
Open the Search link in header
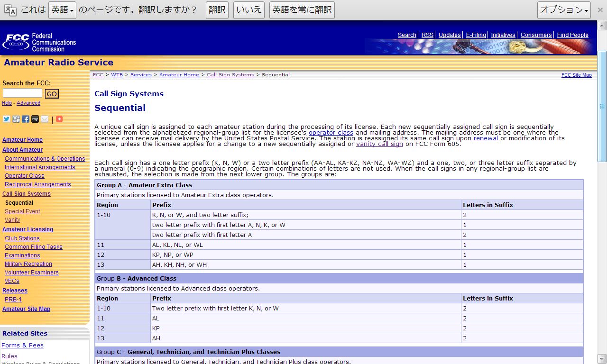click(407, 35)
